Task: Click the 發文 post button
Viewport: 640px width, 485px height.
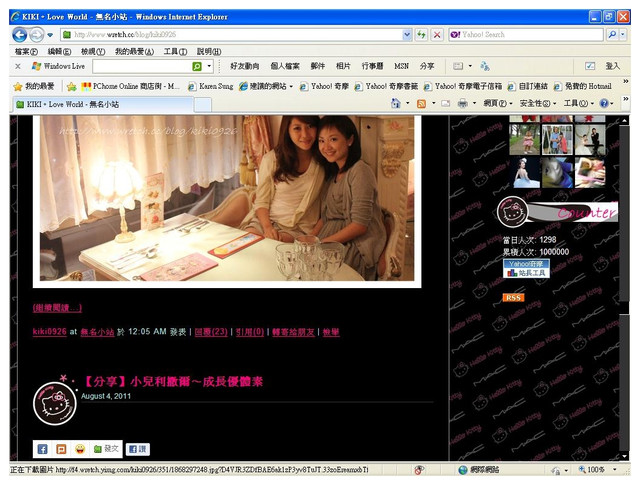Action: (x=106, y=449)
